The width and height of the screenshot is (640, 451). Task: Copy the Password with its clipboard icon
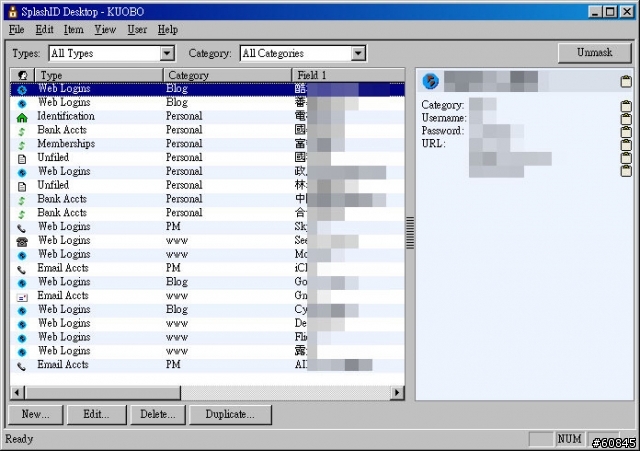tap(626, 132)
